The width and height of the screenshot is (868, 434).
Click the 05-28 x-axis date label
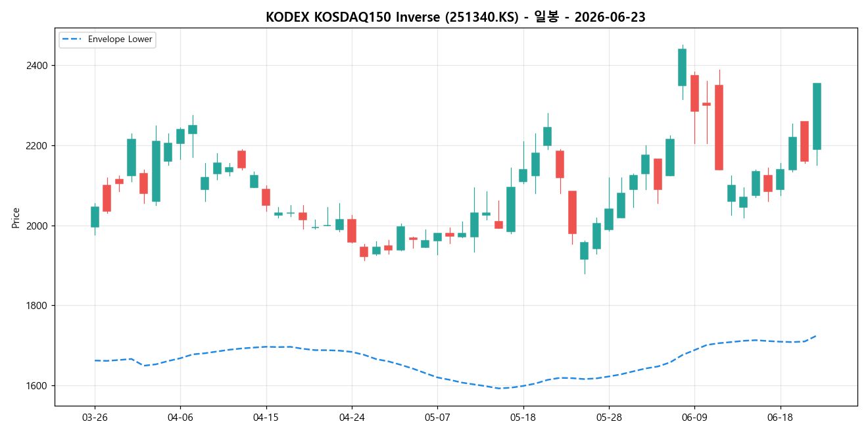608,418
